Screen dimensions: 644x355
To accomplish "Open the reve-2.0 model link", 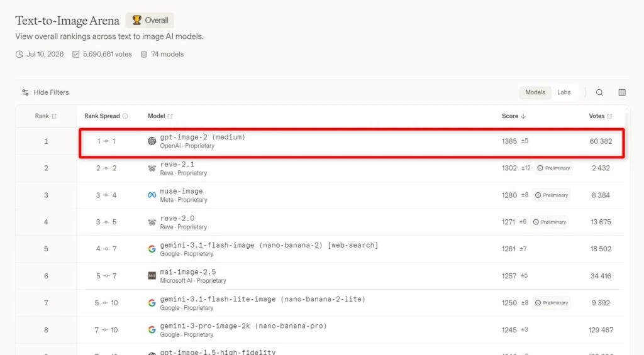I will point(177,218).
